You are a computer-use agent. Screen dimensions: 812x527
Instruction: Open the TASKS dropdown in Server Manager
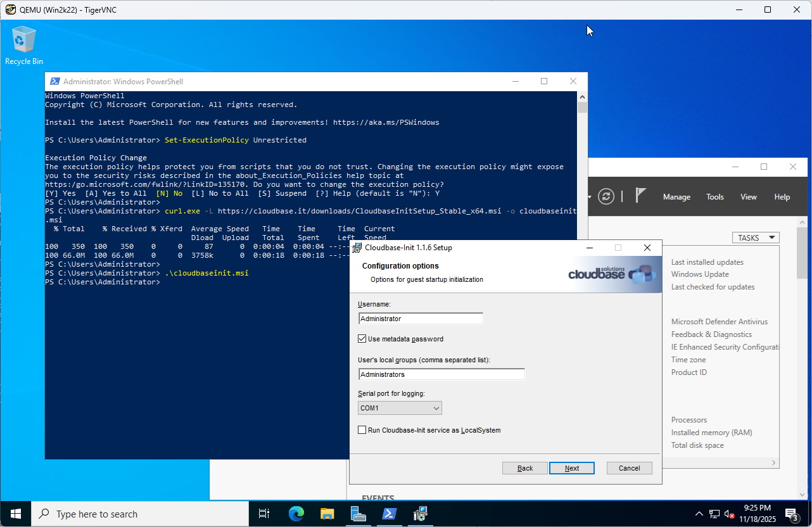[x=755, y=238]
